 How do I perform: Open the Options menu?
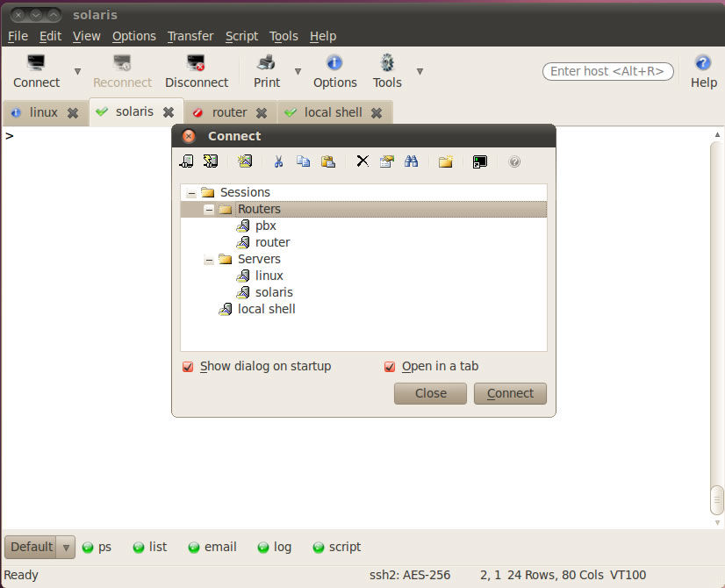click(x=134, y=36)
